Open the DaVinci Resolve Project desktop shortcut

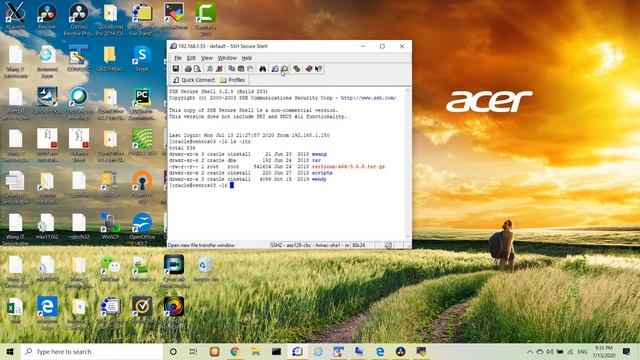pos(78,19)
